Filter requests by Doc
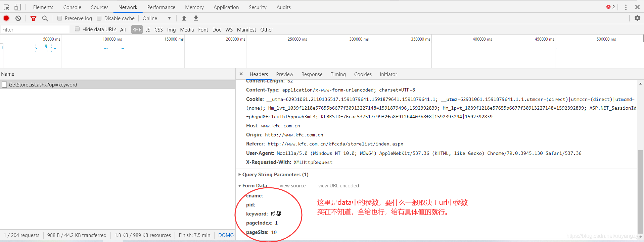Viewport: 644px width, 242px height. [x=217, y=29]
